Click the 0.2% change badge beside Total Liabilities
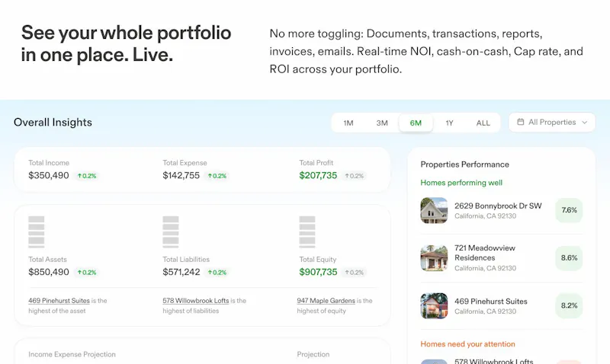The width and height of the screenshot is (610, 364). click(x=217, y=273)
